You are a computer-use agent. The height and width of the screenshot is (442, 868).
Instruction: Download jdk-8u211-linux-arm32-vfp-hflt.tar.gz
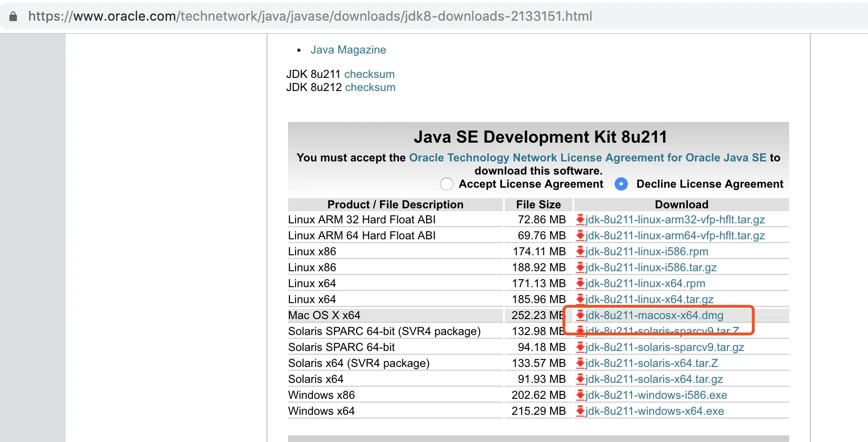click(675, 220)
